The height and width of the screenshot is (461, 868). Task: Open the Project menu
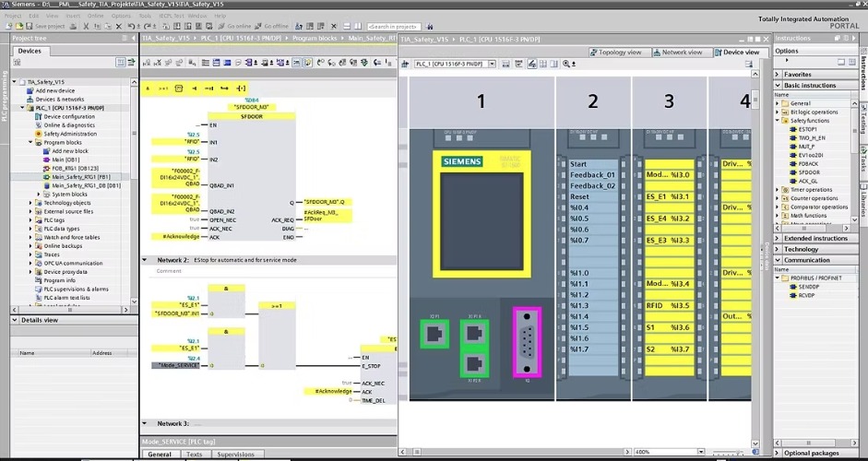[x=13, y=16]
